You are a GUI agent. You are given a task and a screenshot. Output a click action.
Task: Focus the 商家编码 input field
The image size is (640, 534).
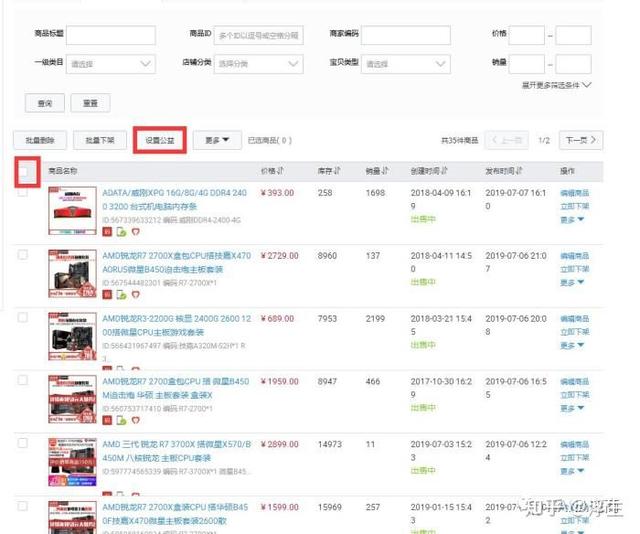(x=406, y=35)
